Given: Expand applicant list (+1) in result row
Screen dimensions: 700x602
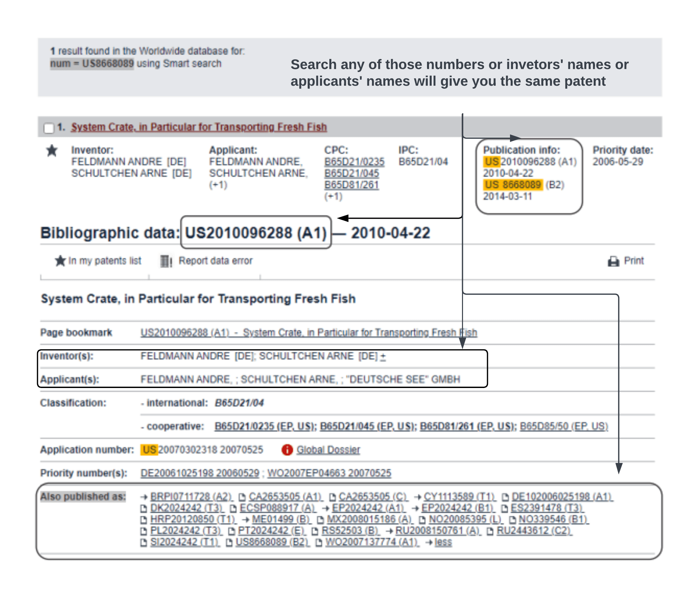Looking at the screenshot, I should (218, 185).
